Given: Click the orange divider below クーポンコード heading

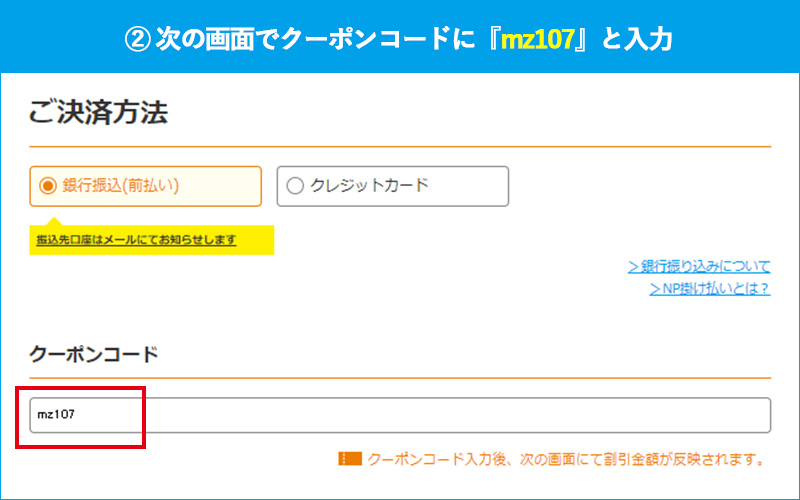Looking at the screenshot, I should [x=400, y=378].
